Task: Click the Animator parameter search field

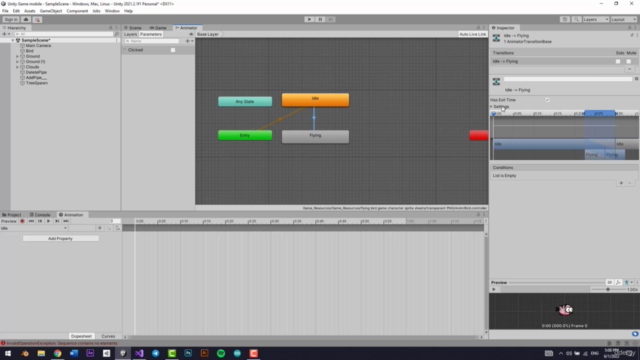Action: click(151, 41)
